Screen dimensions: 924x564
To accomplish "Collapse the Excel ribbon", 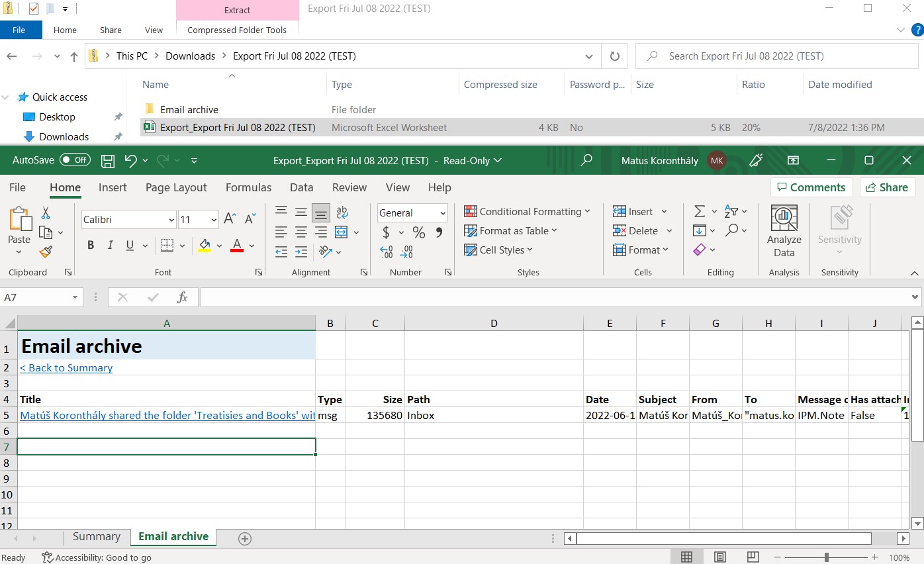I will [914, 273].
